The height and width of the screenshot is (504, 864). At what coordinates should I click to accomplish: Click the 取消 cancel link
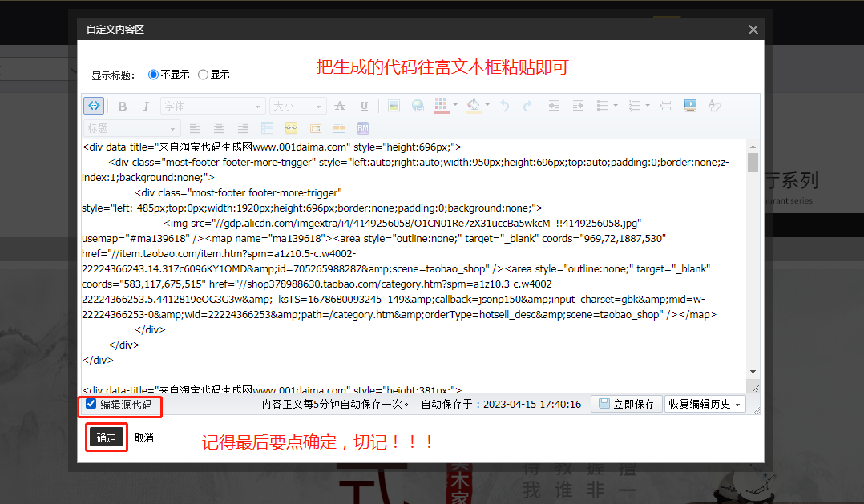(143, 438)
